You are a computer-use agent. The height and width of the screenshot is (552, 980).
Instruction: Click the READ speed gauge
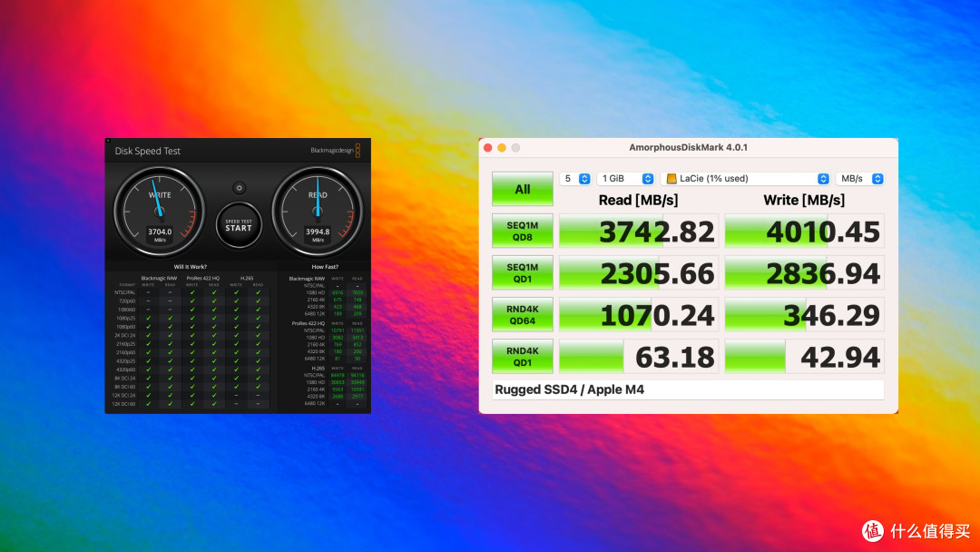[x=318, y=212]
